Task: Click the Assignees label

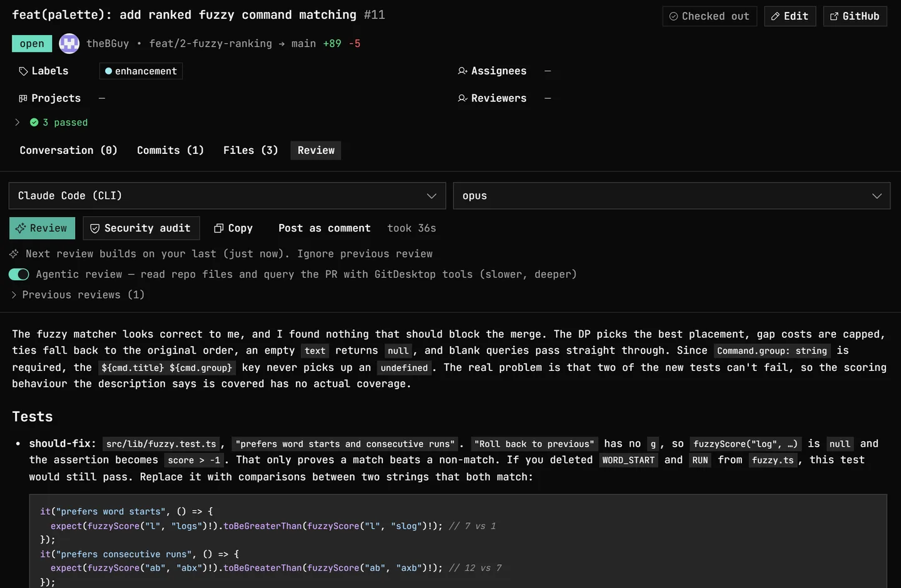Action: coord(499,71)
